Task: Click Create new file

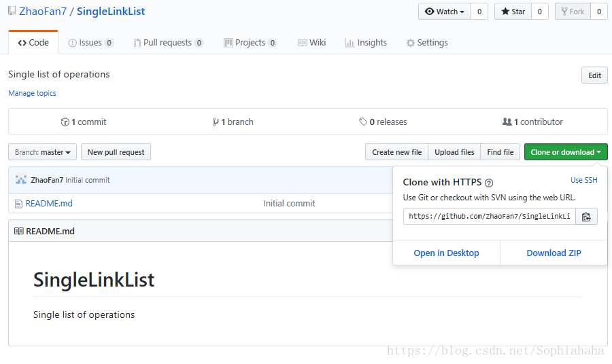Action: pos(396,152)
